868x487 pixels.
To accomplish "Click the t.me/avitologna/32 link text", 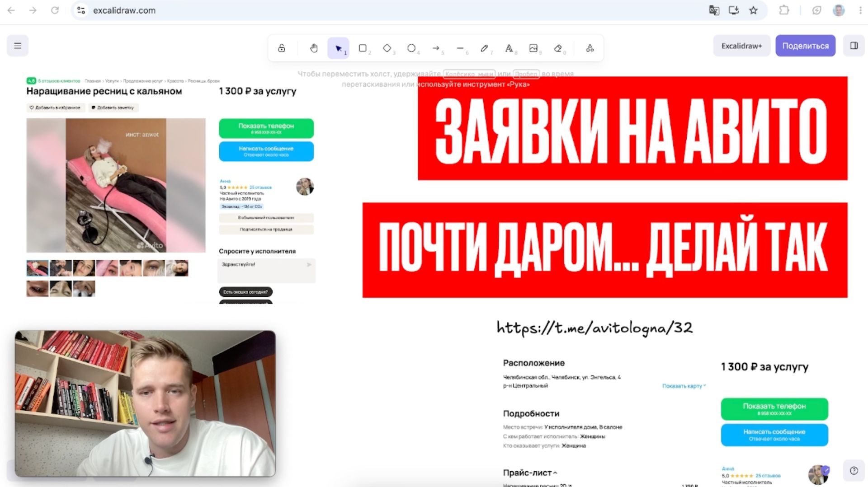I will (594, 328).
